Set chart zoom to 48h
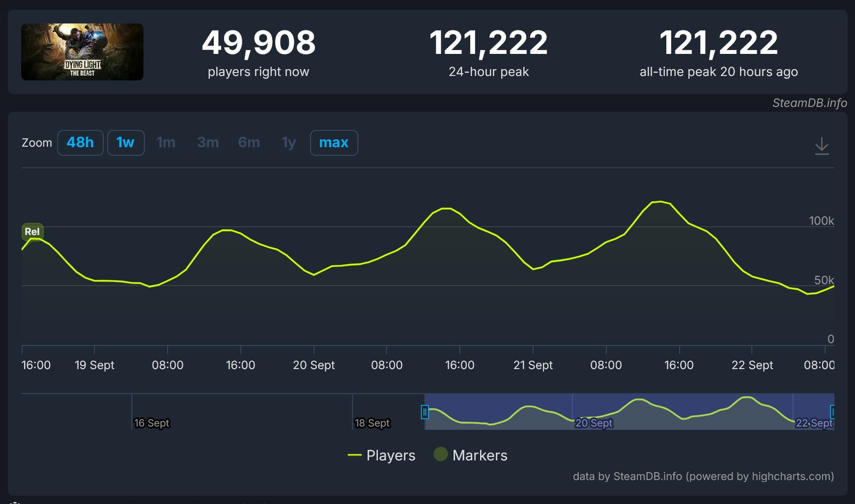Screen dimensions: 855x504 pos(80,143)
